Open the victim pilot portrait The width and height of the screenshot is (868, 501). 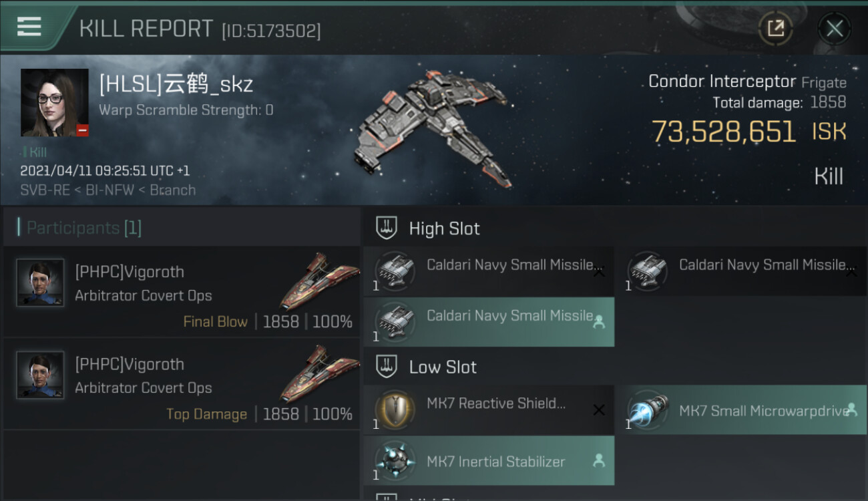coord(55,103)
